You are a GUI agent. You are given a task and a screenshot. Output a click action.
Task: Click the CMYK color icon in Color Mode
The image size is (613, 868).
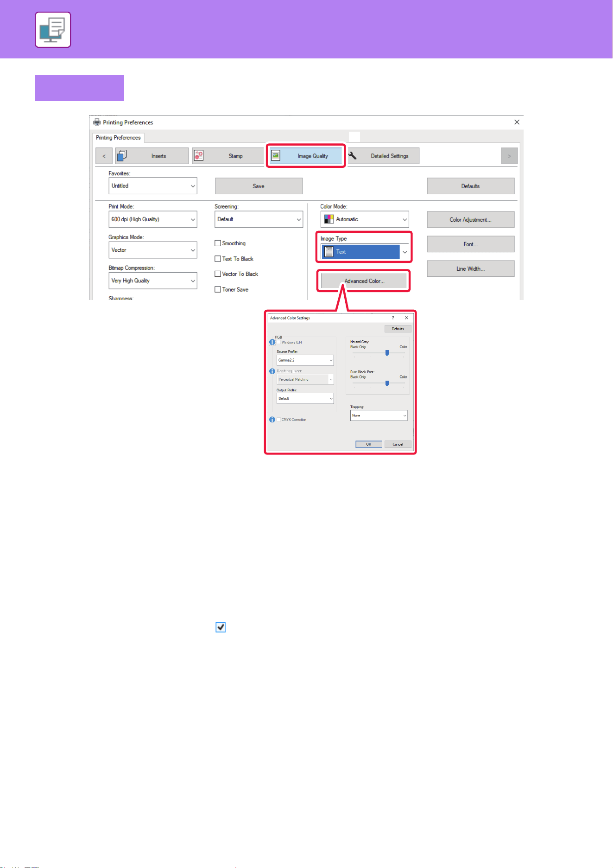(329, 219)
